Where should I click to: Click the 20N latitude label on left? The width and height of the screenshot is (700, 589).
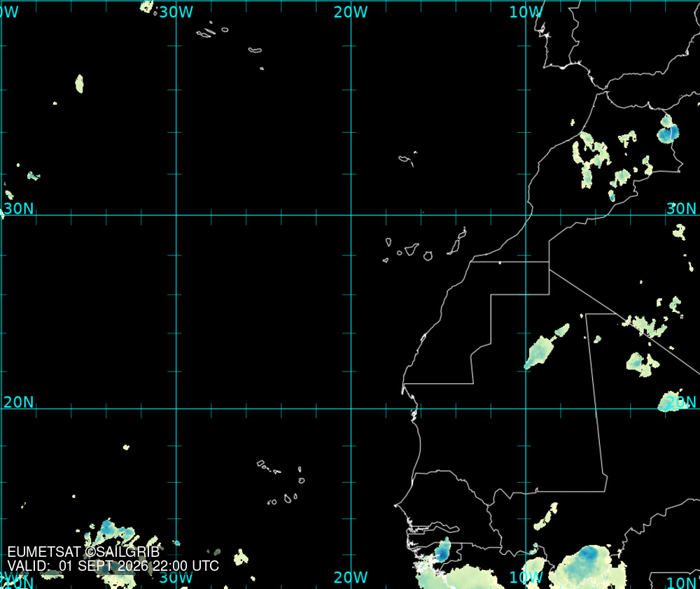pos(19,402)
